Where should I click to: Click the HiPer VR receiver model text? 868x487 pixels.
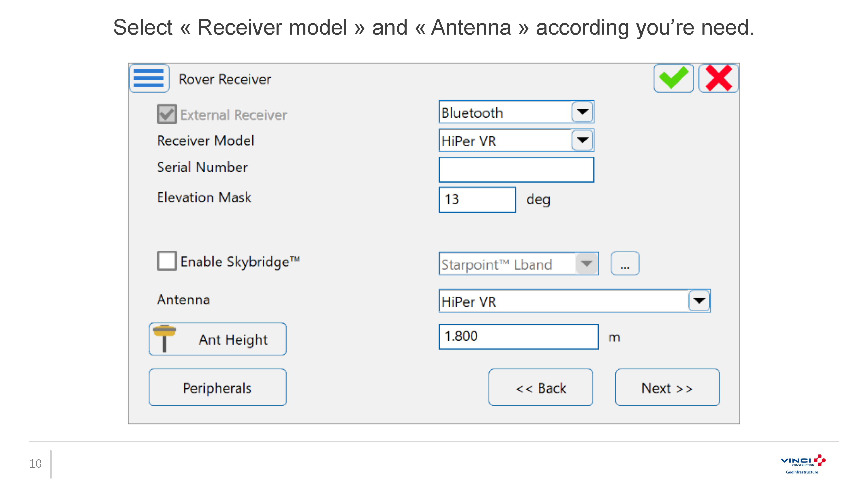tap(469, 141)
